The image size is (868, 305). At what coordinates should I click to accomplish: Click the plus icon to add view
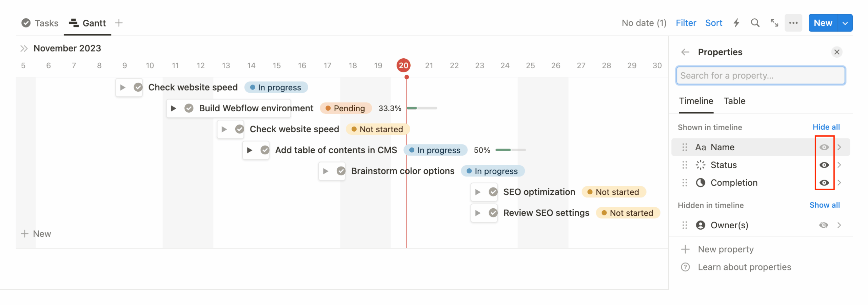click(x=119, y=23)
